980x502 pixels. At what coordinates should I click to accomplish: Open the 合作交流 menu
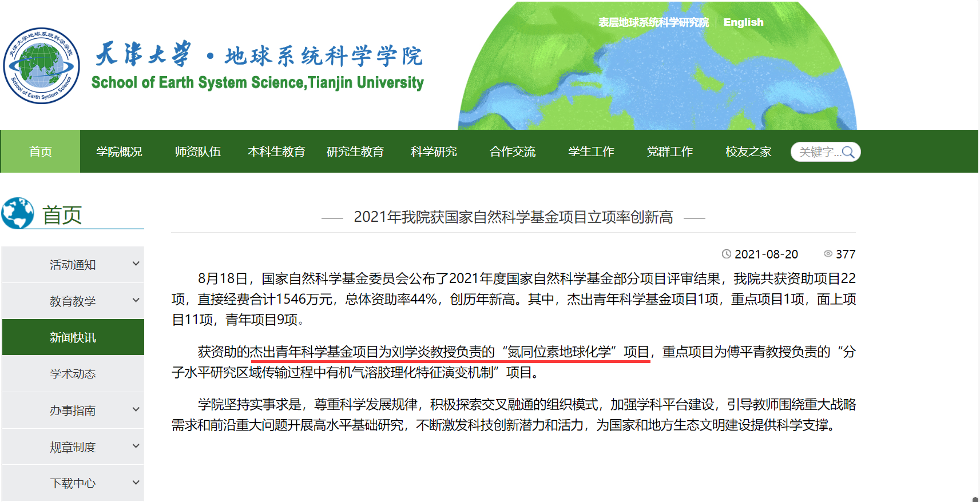(x=513, y=152)
